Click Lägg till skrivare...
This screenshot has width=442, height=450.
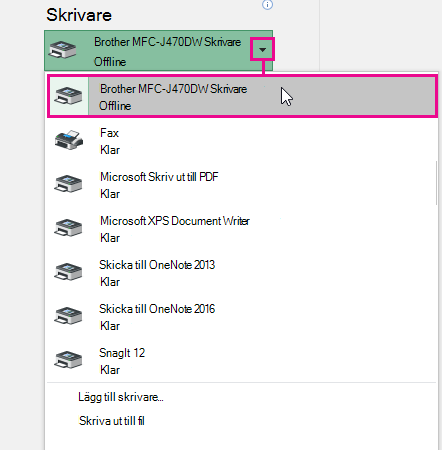121,397
